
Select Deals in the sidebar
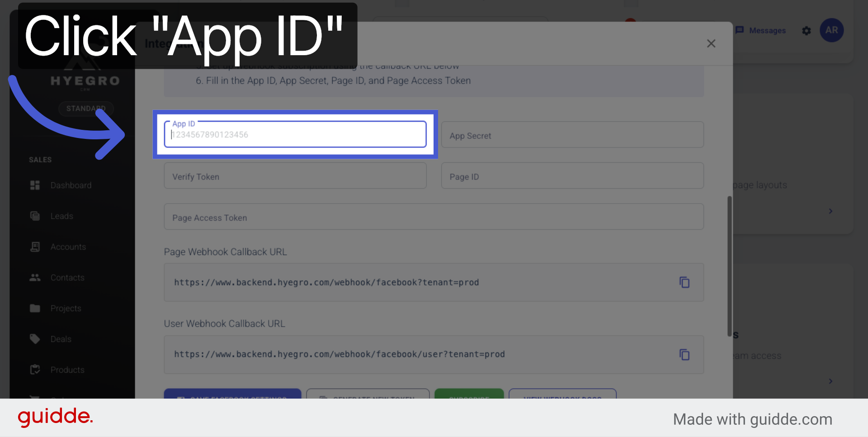tap(61, 338)
